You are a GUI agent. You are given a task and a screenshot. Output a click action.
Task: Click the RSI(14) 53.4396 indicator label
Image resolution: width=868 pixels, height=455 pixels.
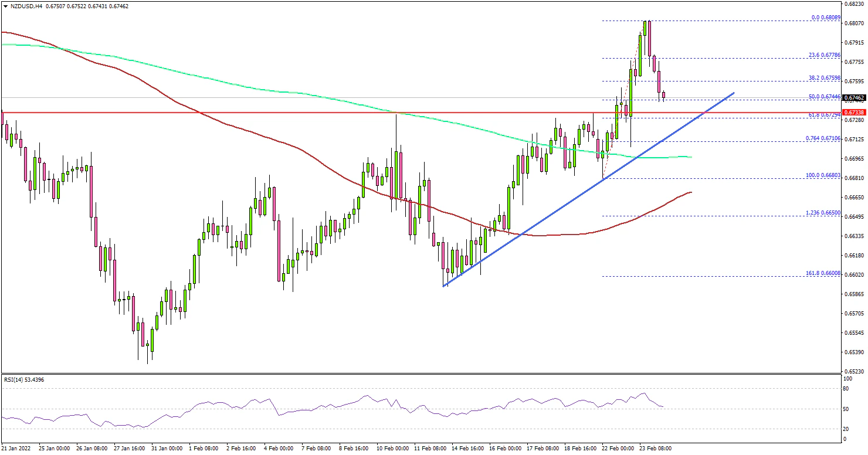point(23,380)
